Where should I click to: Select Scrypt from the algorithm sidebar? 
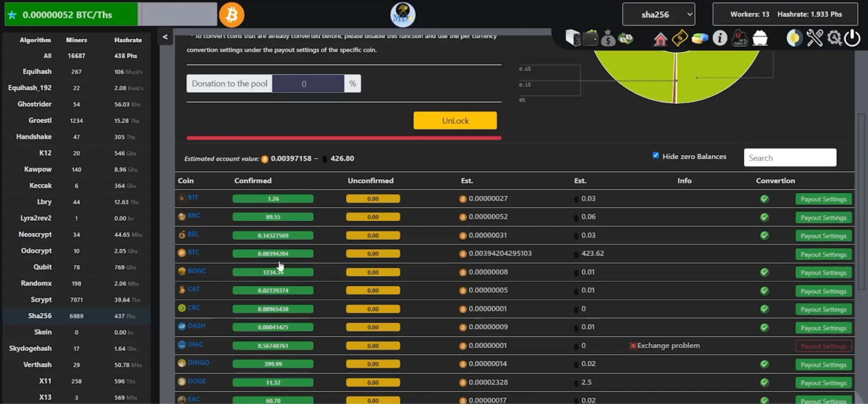[x=41, y=300]
